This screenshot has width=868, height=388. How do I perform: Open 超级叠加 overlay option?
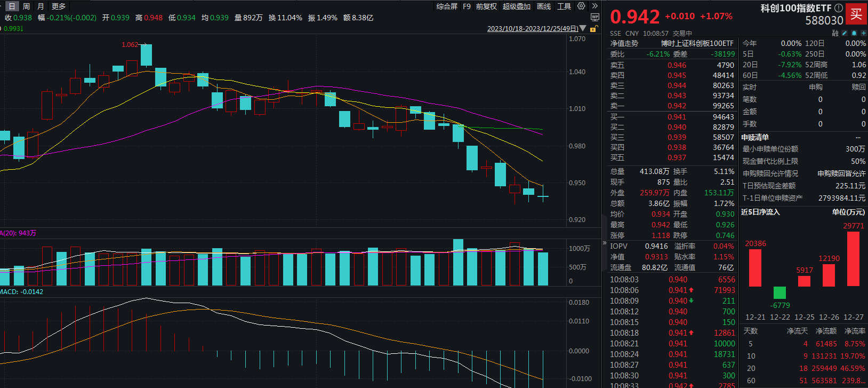(517, 6)
